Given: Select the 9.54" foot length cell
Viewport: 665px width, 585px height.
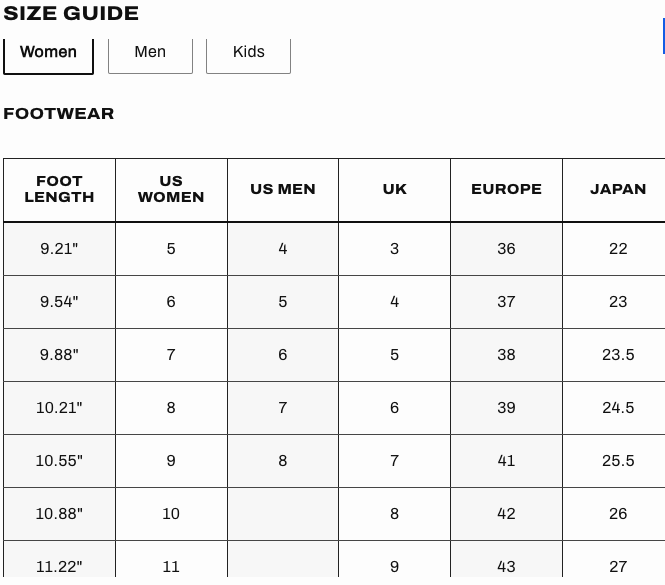Looking at the screenshot, I should pos(59,302).
